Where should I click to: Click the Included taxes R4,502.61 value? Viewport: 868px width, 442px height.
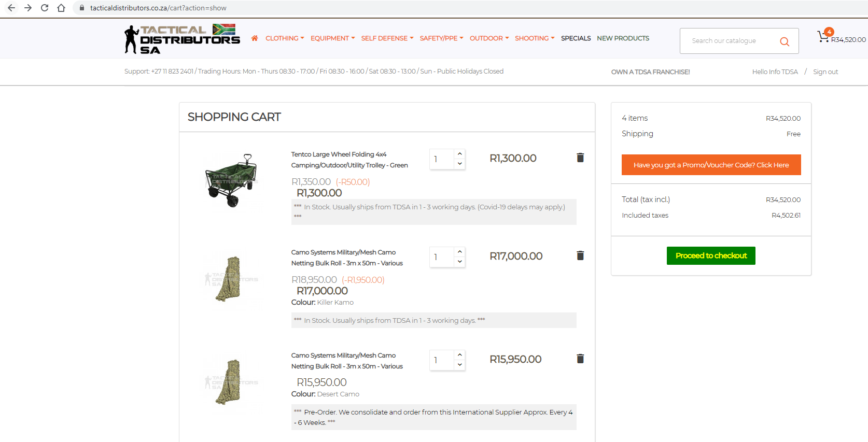786,215
